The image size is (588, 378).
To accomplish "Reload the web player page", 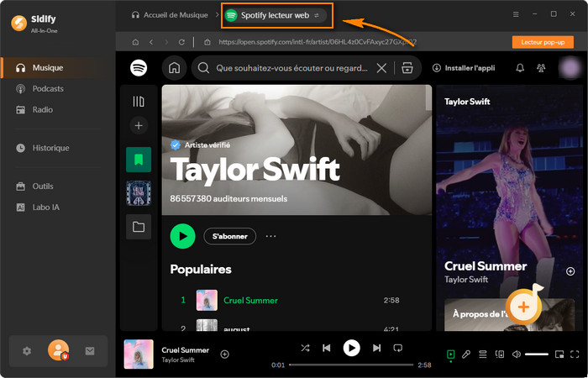I will [181, 42].
